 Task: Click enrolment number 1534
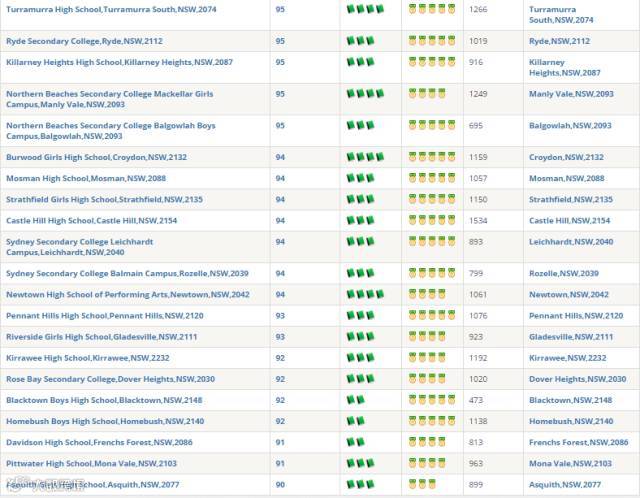tap(478, 221)
